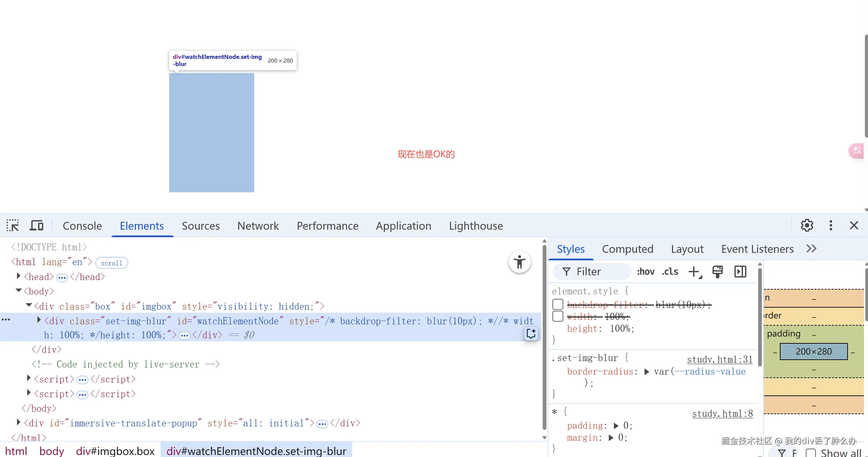The width and height of the screenshot is (868, 457).
Task: Enable the width 100% property checkbox
Action: click(x=557, y=316)
